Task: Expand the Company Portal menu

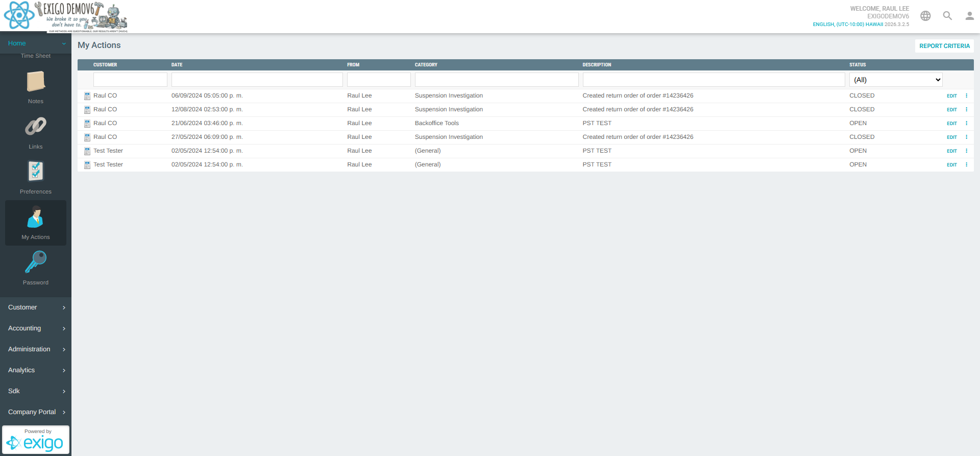Action: [x=36, y=412]
